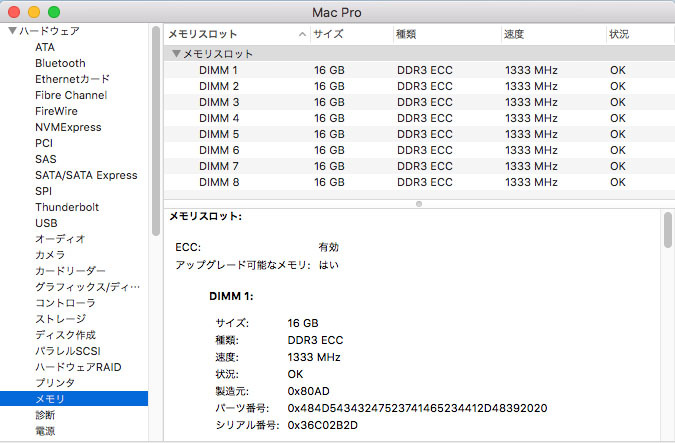Open ストレージ in the sidebar

[60, 319]
